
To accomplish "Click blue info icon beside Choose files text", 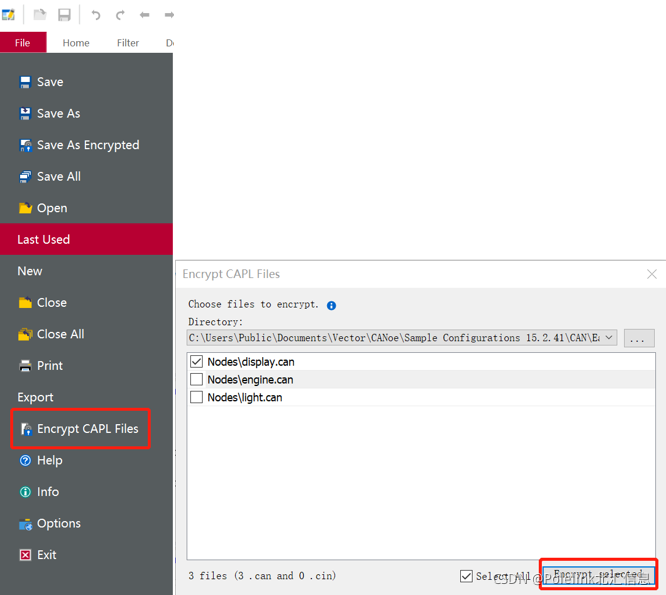I will coord(331,305).
